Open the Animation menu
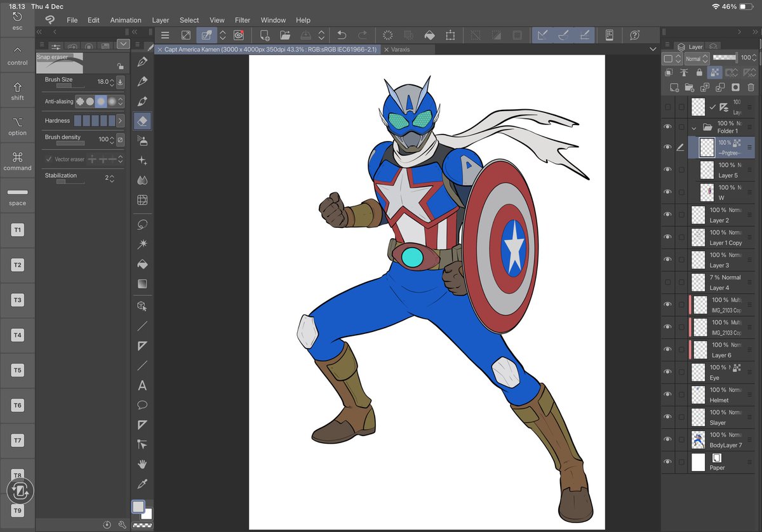The width and height of the screenshot is (762, 532). [x=126, y=20]
